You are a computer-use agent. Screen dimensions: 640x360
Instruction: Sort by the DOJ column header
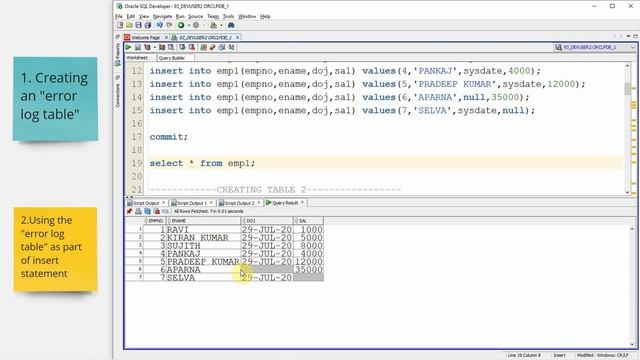point(267,221)
